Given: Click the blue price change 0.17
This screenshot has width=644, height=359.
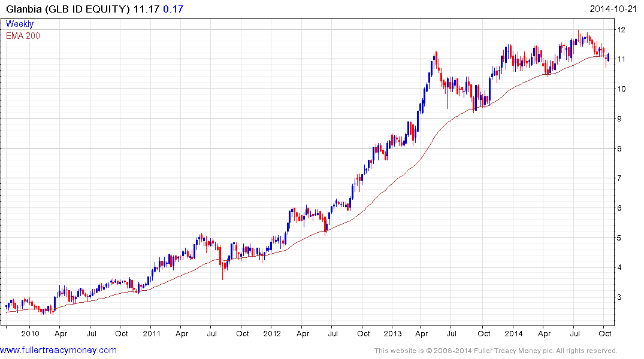Looking at the screenshot, I should click(173, 9).
